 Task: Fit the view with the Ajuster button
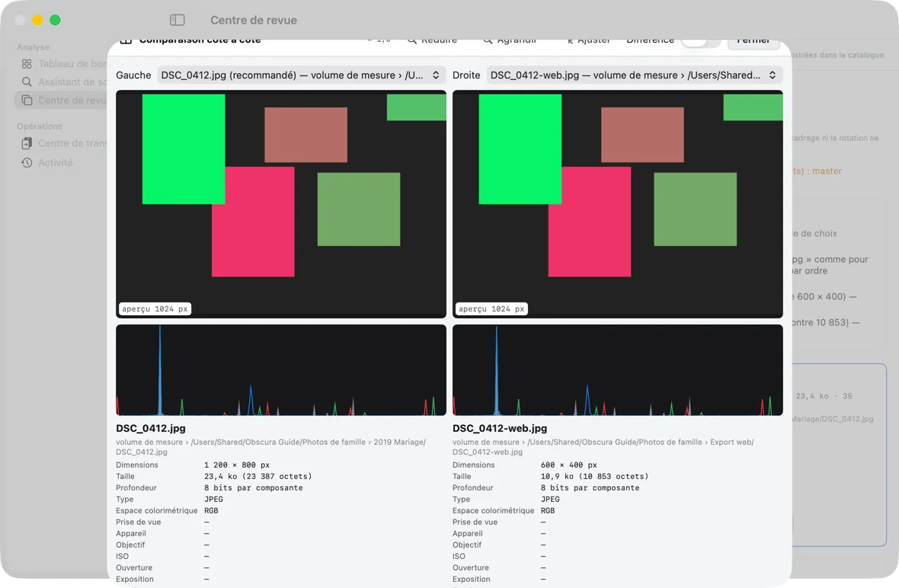tap(589, 41)
